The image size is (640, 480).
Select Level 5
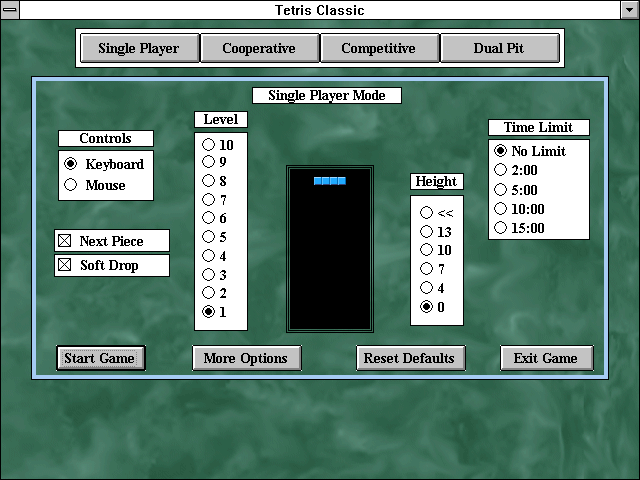coord(214,237)
